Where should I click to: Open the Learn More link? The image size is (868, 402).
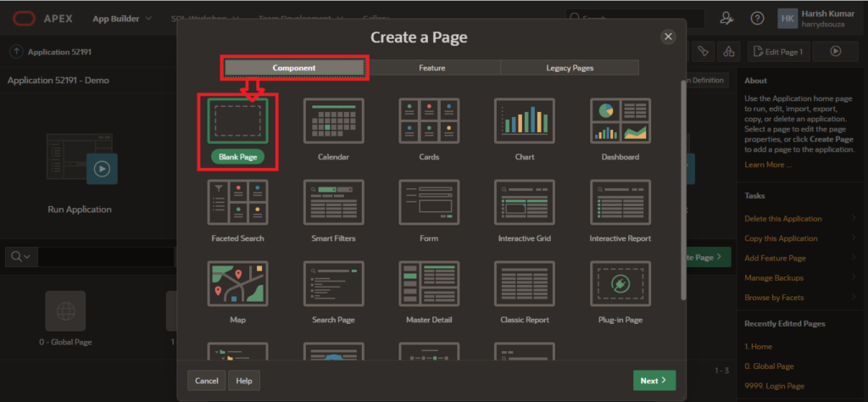click(x=767, y=165)
